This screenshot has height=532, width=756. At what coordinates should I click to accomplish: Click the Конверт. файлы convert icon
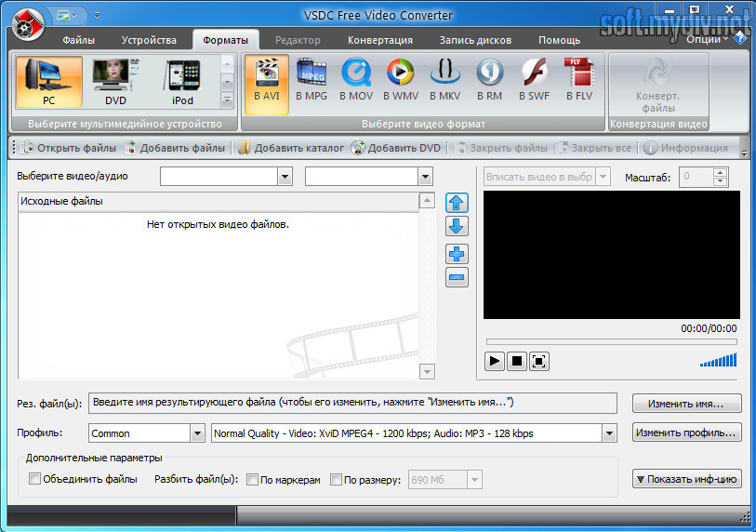[x=657, y=85]
